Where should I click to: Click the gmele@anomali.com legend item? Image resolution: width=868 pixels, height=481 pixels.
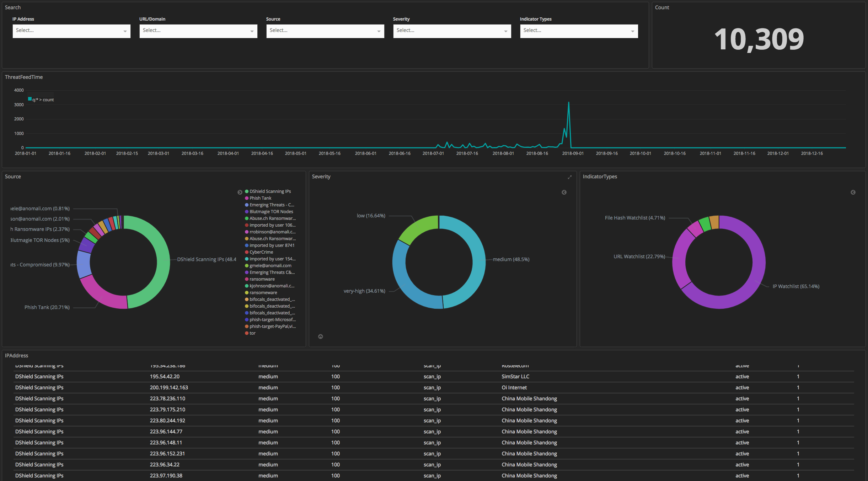pyautogui.click(x=270, y=266)
